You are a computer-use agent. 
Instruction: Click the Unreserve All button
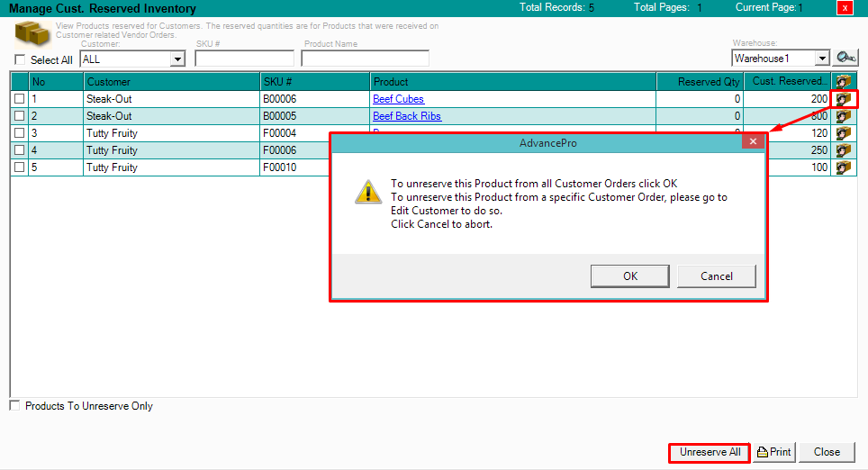tap(710, 452)
